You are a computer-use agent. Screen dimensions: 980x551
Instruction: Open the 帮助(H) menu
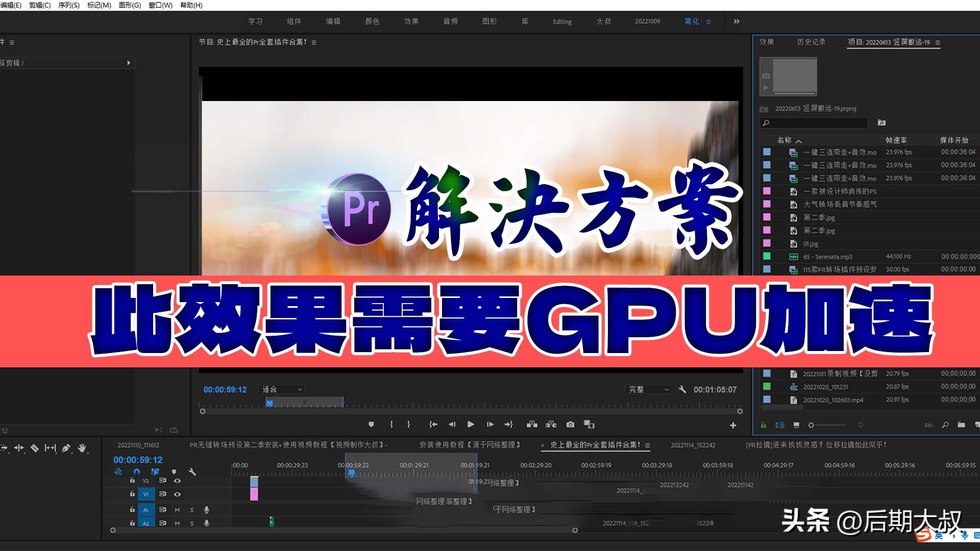tap(191, 5)
